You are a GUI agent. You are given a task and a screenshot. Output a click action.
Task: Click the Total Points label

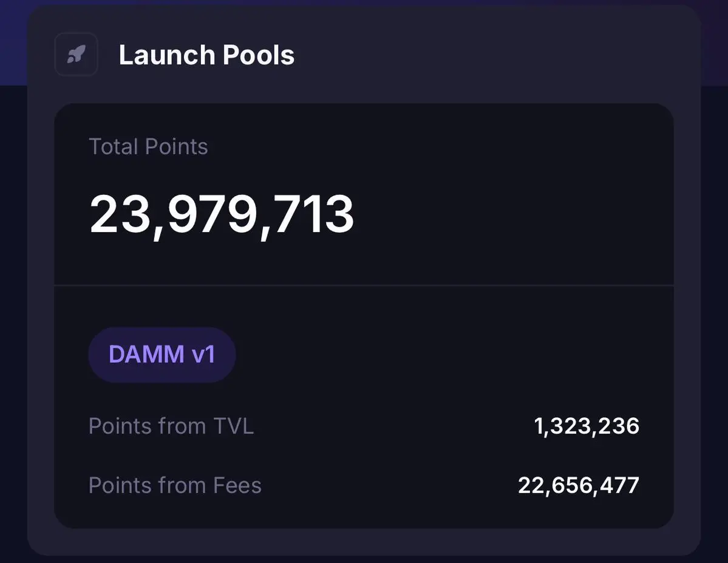(x=148, y=146)
